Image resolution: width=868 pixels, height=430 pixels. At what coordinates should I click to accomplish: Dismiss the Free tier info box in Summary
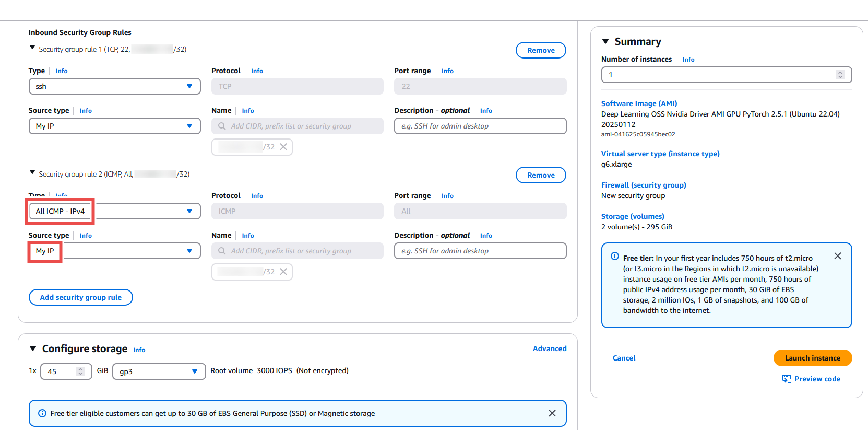[x=837, y=256]
